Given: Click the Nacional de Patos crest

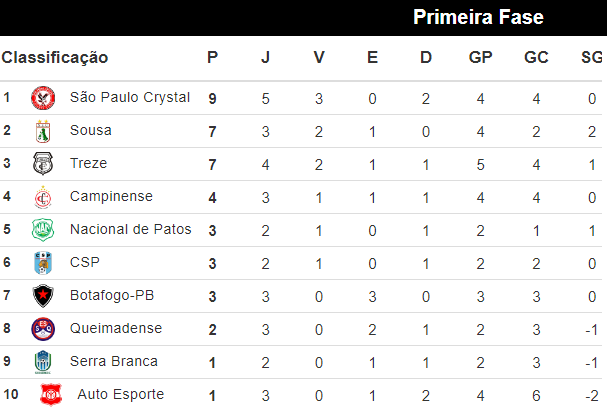Looking at the screenshot, I should point(43,230).
